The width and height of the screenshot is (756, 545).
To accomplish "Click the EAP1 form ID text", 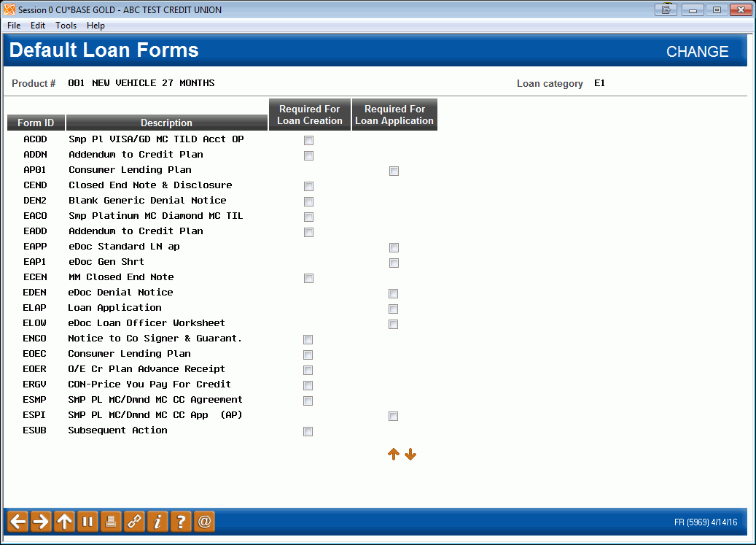I will tap(35, 261).
